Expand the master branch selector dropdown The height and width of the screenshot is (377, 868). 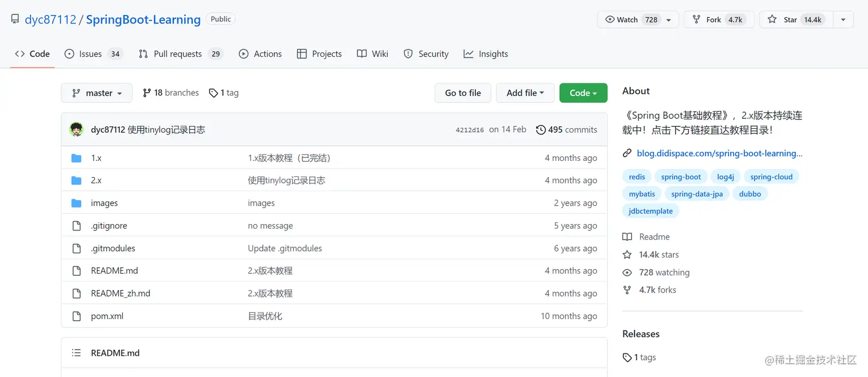pyautogui.click(x=96, y=93)
